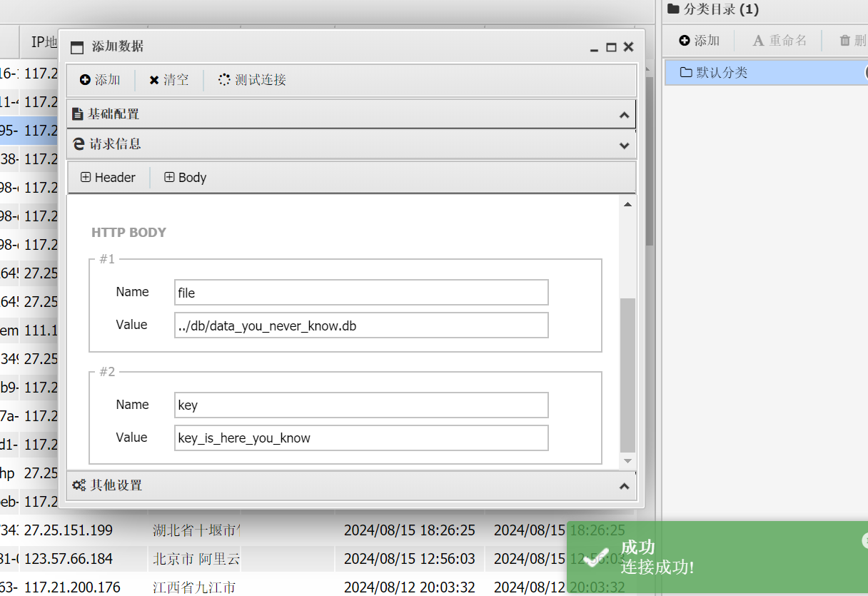Click the #2 Name field containing key
The height and width of the screenshot is (596, 868).
click(361, 405)
